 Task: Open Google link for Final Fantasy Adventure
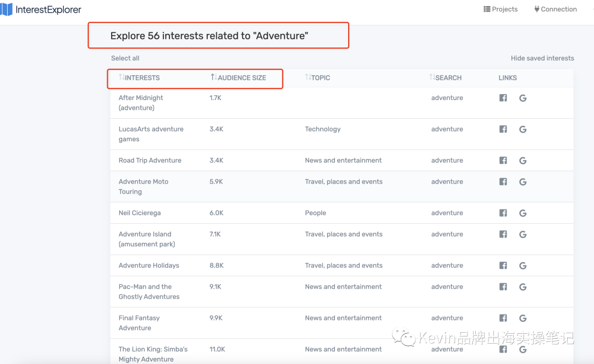point(522,318)
